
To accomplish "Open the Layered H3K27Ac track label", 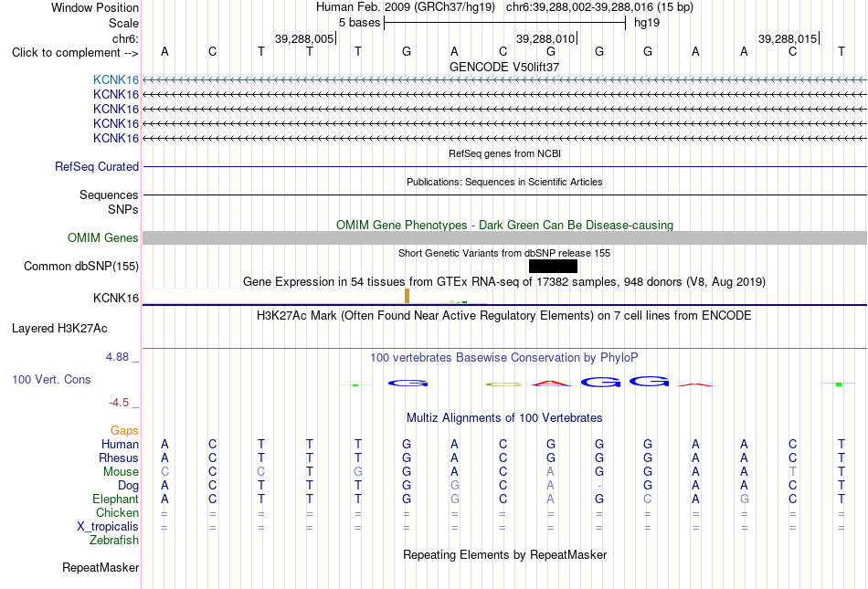I will click(59, 329).
